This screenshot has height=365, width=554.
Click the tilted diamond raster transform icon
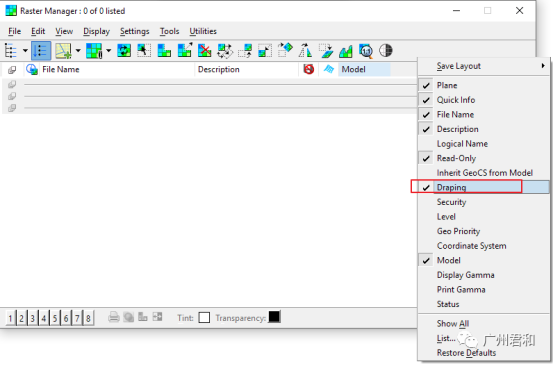coord(285,50)
